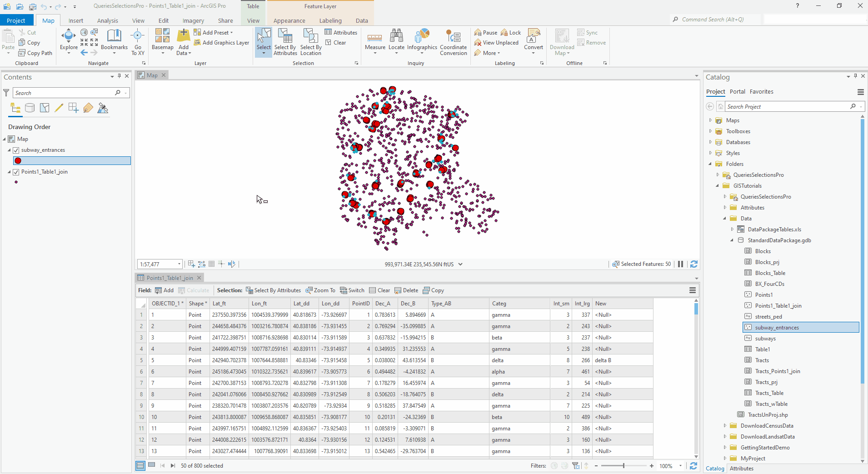Open the Portal tab in Catalog
The width and height of the screenshot is (868, 474).
point(737,91)
